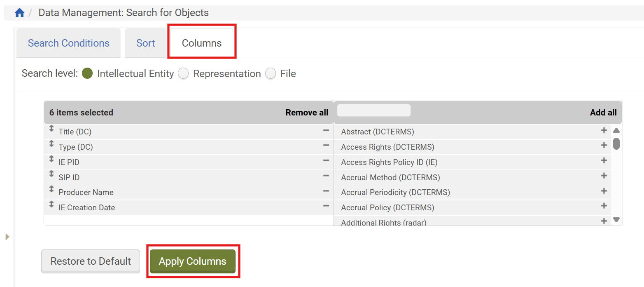Viewport: 644px width, 287px height.
Task: Click reorder handle for Type (DC)
Action: 51,143
